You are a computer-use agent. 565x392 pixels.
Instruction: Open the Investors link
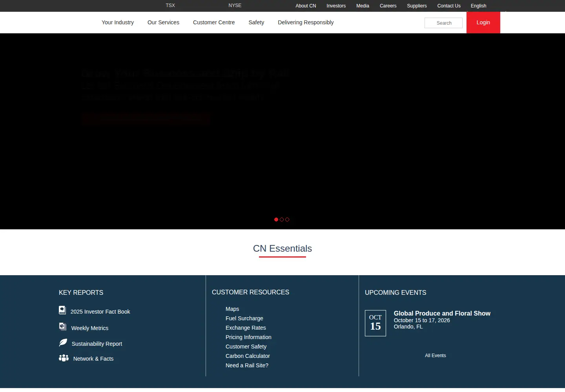click(x=336, y=6)
